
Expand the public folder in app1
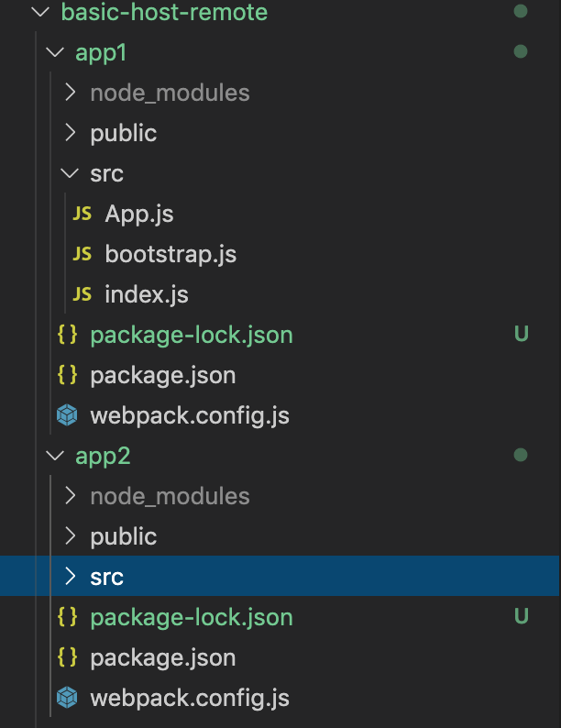tap(70, 133)
